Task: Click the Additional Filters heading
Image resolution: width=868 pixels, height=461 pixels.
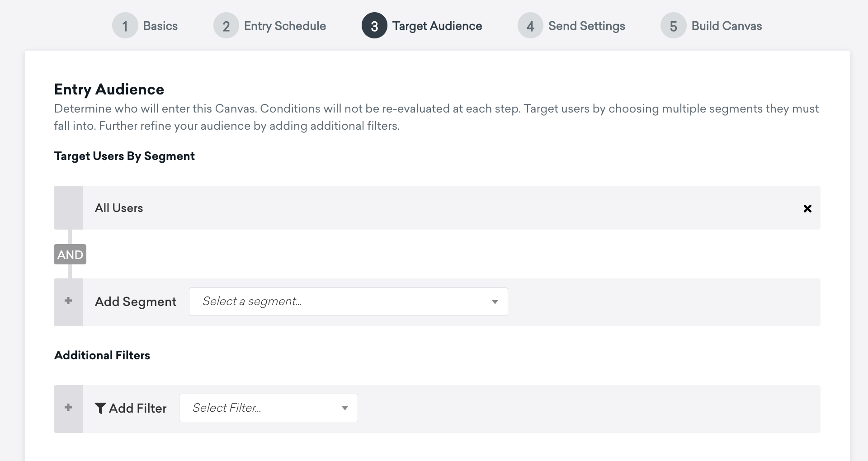Action: coord(102,355)
